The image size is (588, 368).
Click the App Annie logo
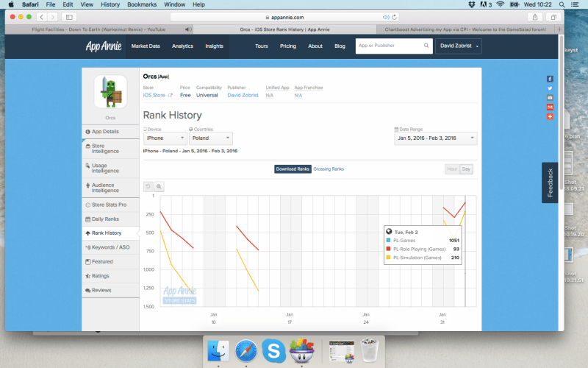[104, 46]
